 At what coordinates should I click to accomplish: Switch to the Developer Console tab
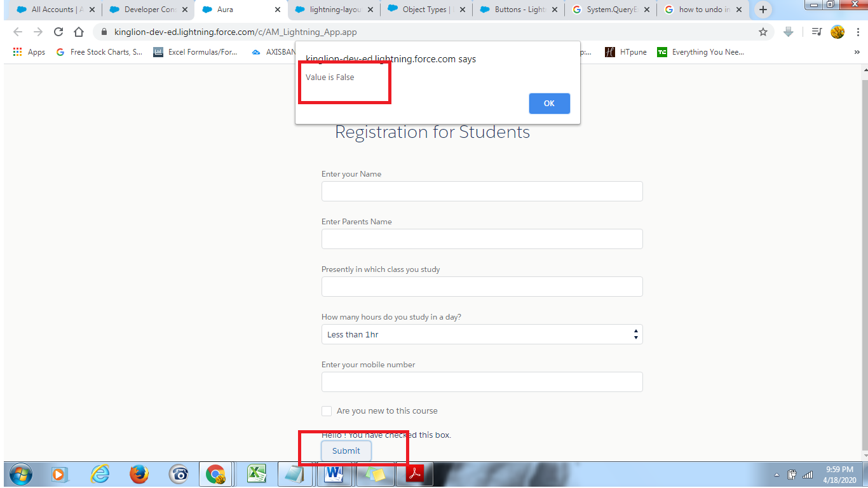pos(146,10)
